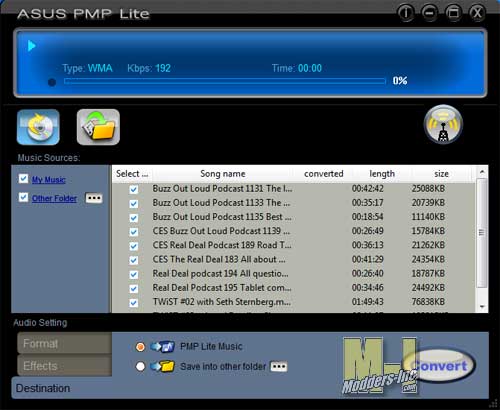Sort by converted column header
Screen dimensions: 500x410
pyautogui.click(x=323, y=174)
